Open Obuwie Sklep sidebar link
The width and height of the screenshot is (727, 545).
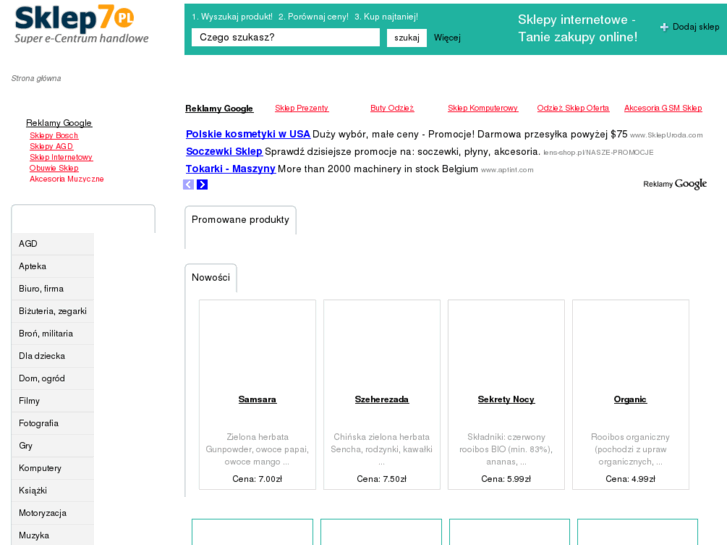click(x=54, y=168)
